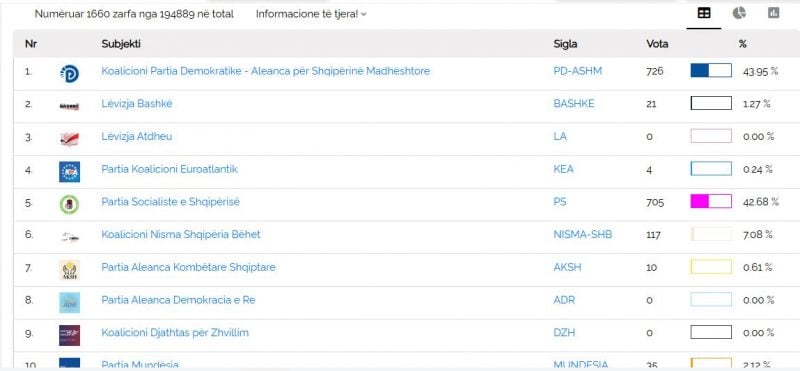800x371 pixels.
Task: Sort by the Vota column header
Action: [657, 44]
